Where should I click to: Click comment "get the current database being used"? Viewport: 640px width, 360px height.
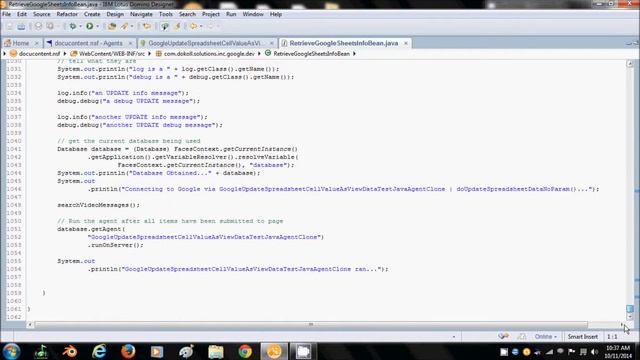pyautogui.click(x=129, y=141)
